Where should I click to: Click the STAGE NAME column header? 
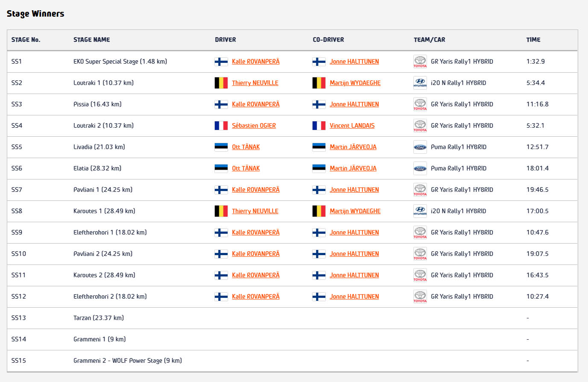click(91, 40)
